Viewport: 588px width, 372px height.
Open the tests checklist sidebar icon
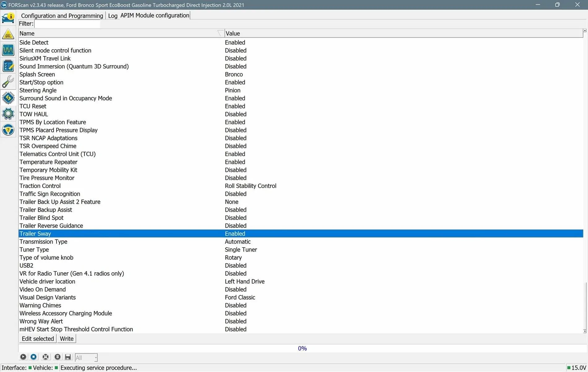pyautogui.click(x=8, y=66)
